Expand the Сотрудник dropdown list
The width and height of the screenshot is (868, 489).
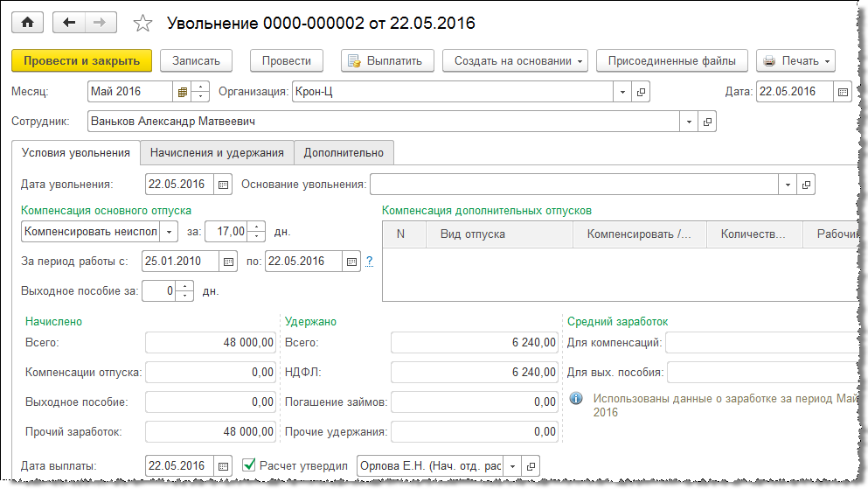point(689,122)
